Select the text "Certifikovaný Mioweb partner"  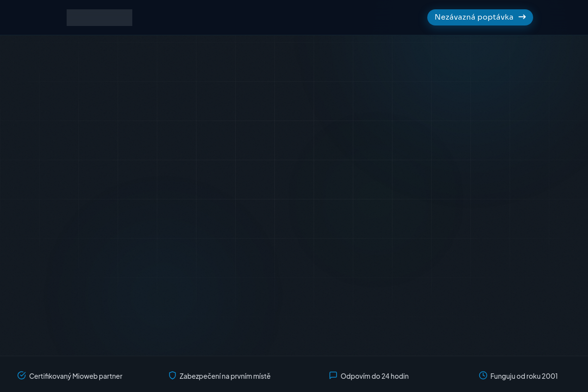76,376
